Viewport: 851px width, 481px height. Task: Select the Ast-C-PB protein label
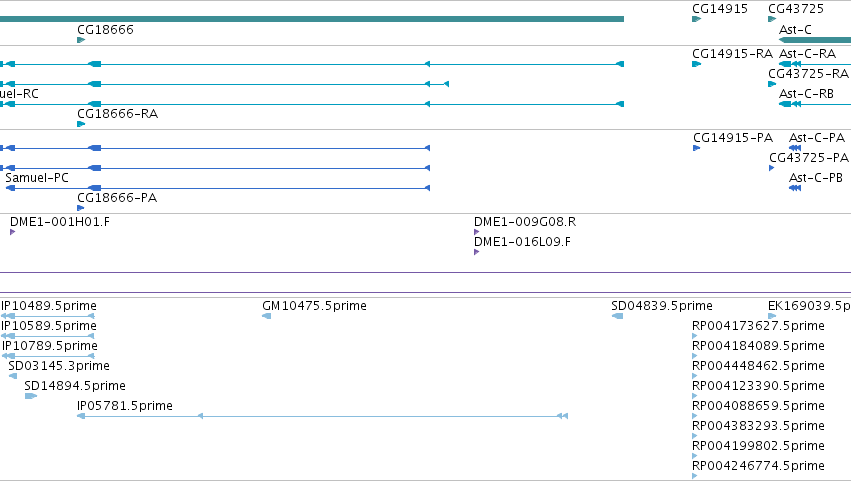click(815, 178)
